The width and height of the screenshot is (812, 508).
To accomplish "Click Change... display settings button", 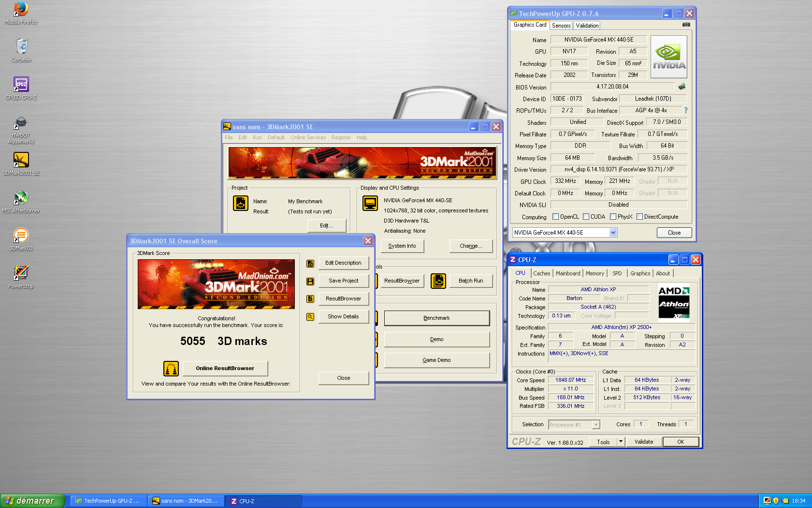I will 471,246.
